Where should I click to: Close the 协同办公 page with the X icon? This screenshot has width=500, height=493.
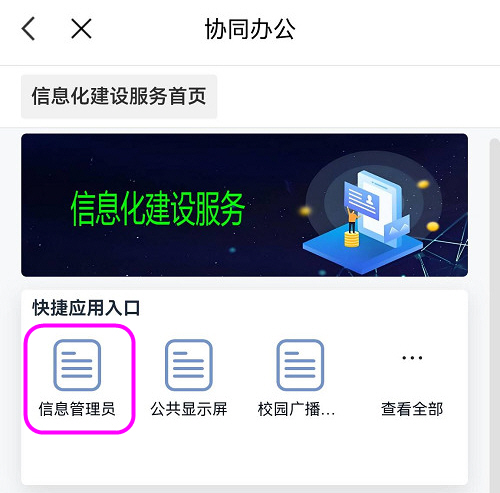81,29
